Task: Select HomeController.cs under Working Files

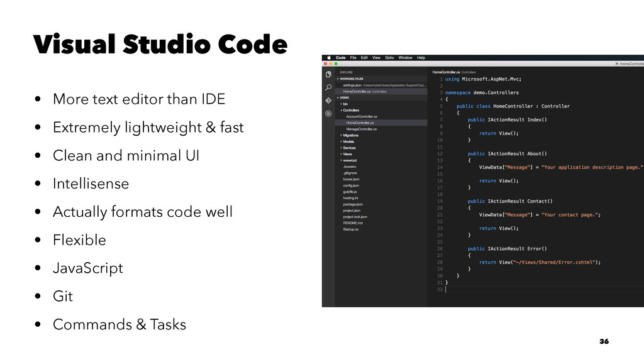Action: [x=381, y=92]
